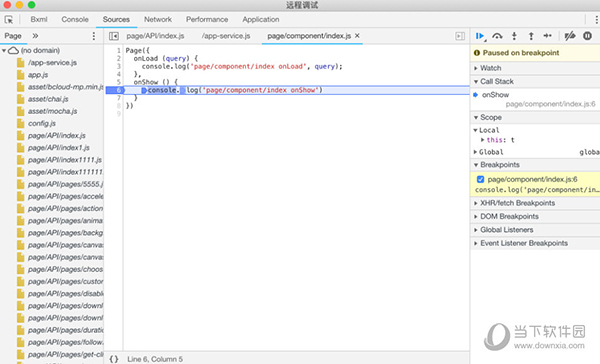This screenshot has height=364, width=600.
Task: Open the navigator pane kebab menu
Action: point(94,36)
